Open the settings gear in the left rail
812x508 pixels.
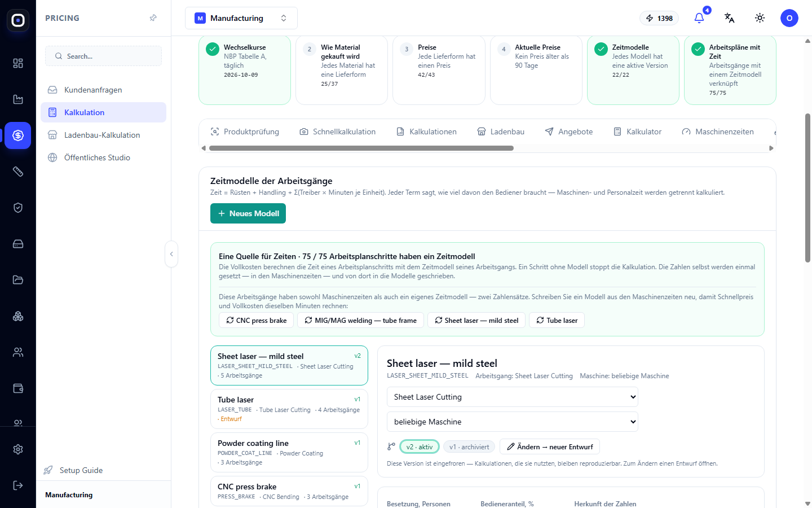18,449
